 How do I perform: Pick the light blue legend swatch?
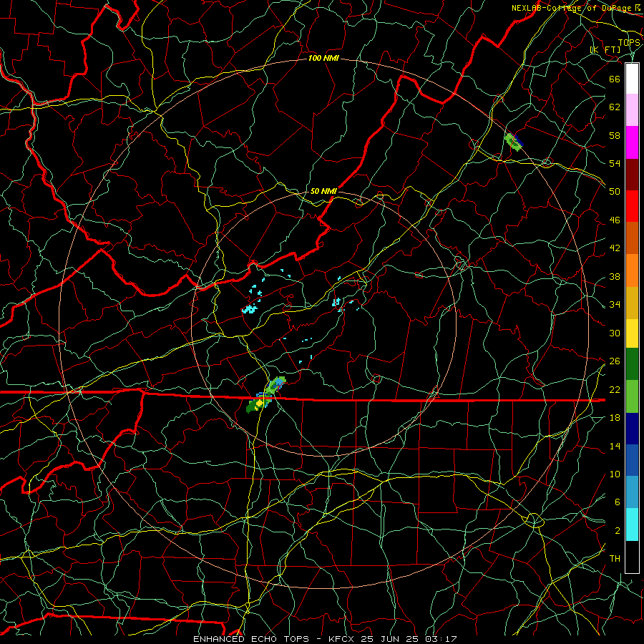click(x=632, y=492)
